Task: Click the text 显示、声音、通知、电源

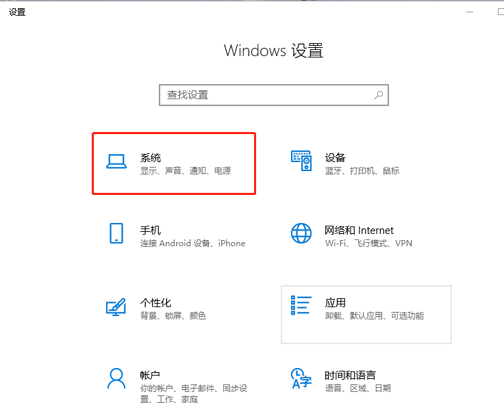Action: coord(186,171)
